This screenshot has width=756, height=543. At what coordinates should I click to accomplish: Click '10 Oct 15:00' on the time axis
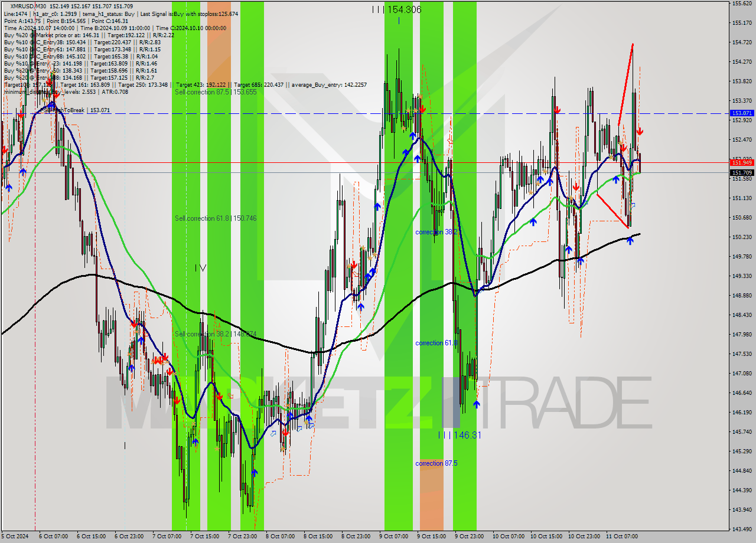click(545, 537)
